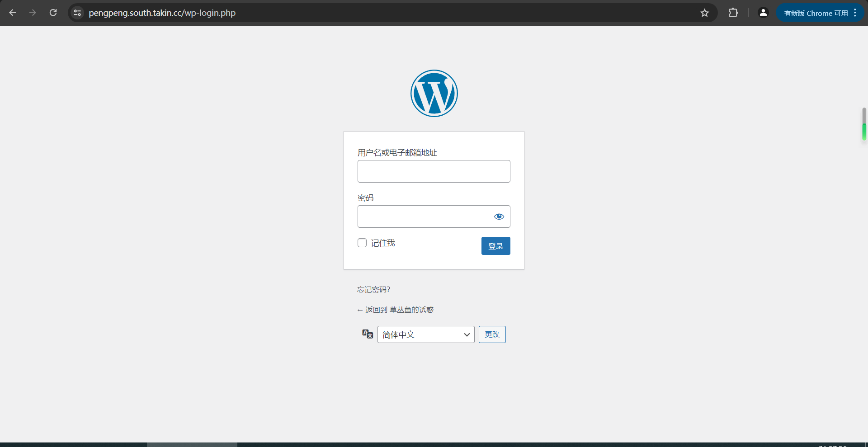This screenshot has height=447, width=868.
Task: Open the 忘记密码? link
Action: tap(373, 290)
